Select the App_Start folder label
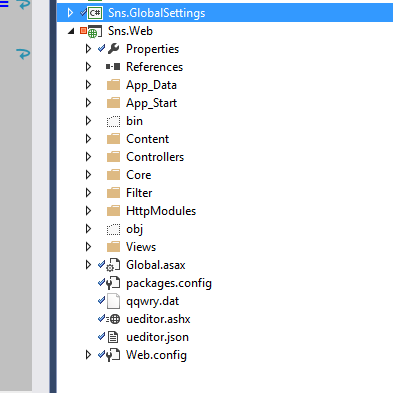 click(151, 103)
